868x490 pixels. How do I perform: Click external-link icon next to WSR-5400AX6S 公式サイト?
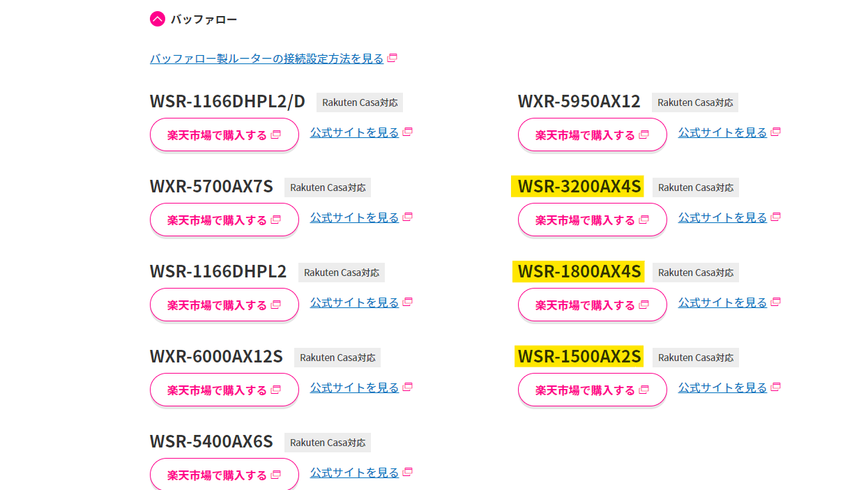click(x=407, y=472)
